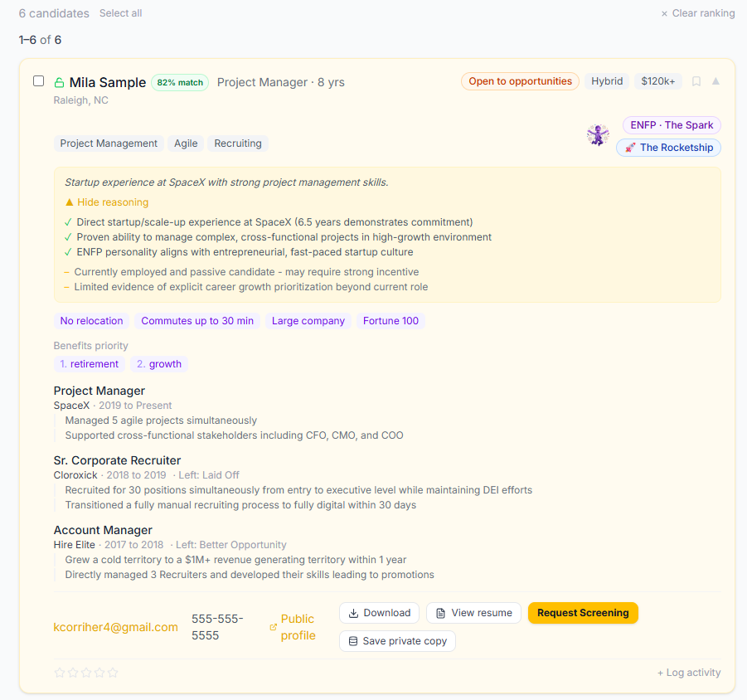Click the Open to opportunities tag

click(520, 81)
